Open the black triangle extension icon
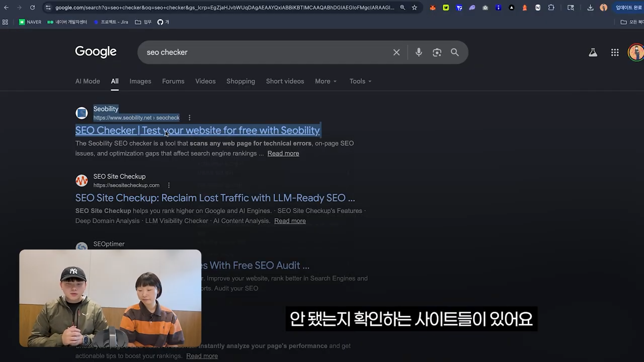Screen dimensions: 644x362 [511, 8]
